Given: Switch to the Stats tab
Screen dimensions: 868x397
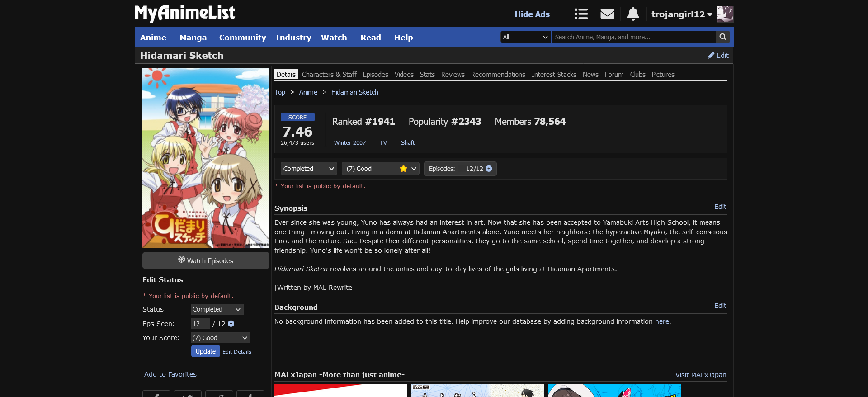Looking at the screenshot, I should [x=427, y=75].
